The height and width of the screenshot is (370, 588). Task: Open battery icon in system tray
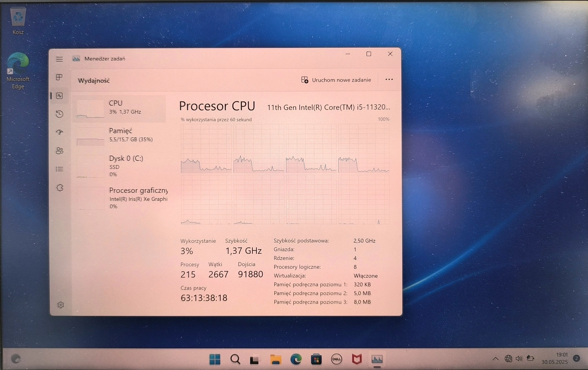click(x=530, y=358)
